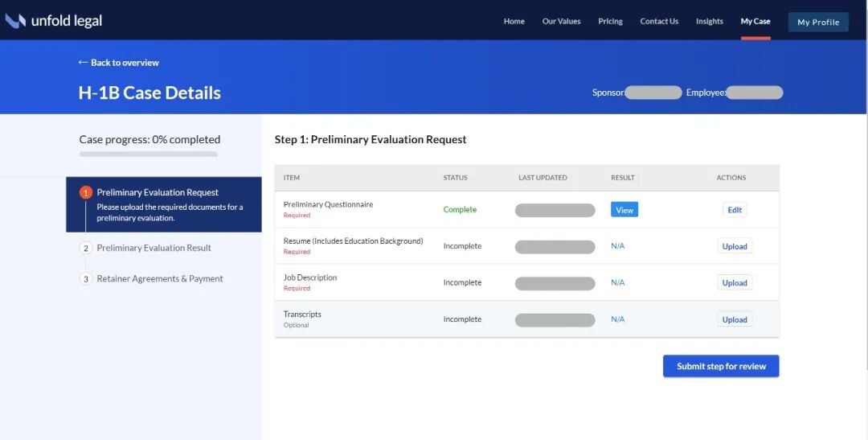Click Optional label under Transcripts
Viewport: 868px width, 440px height.
[x=296, y=325]
